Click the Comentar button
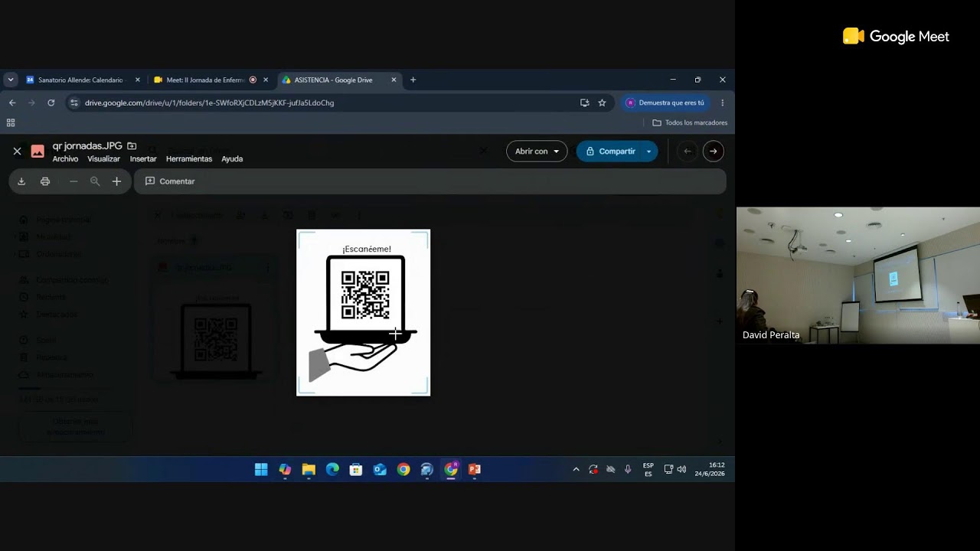This screenshot has width=980, height=551. [170, 181]
